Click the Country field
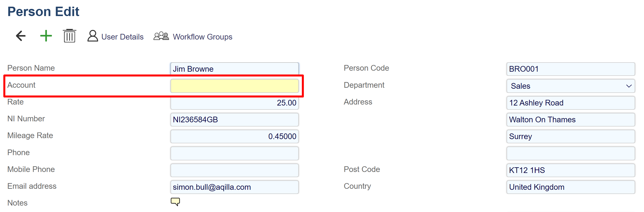 point(571,187)
